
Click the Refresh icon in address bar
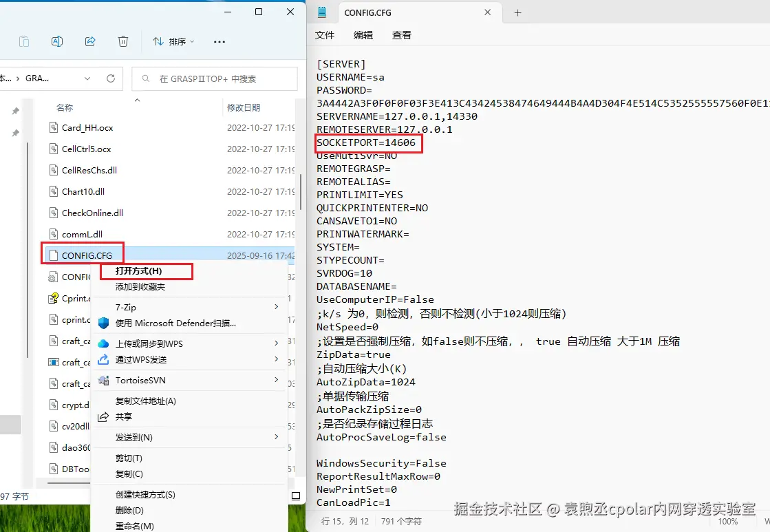(111, 78)
